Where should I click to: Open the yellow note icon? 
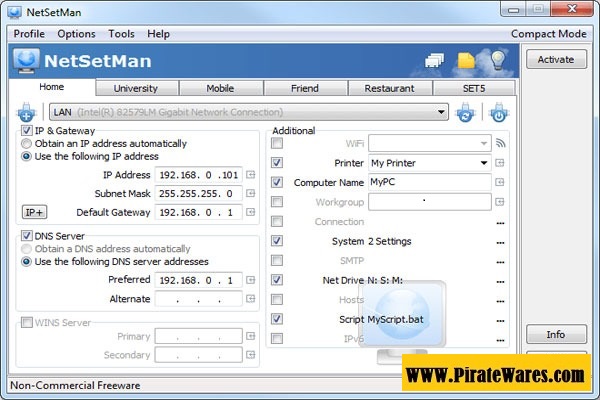coord(466,60)
